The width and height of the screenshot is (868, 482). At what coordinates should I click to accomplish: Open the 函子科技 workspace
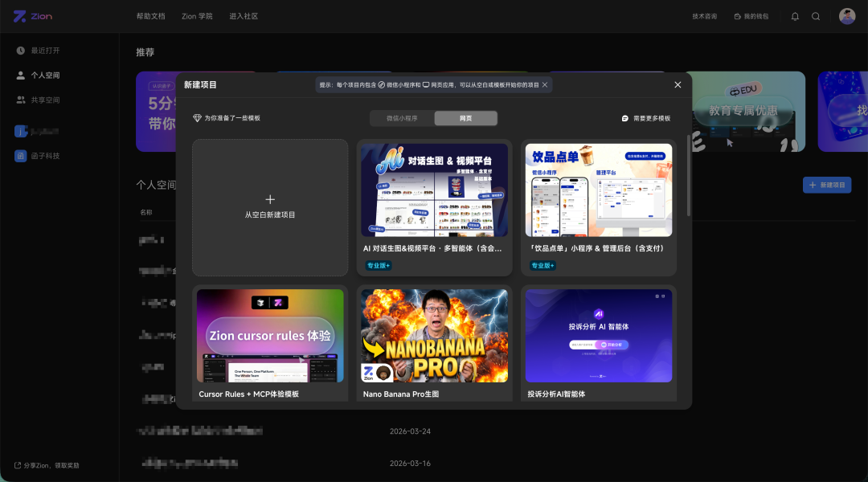45,156
